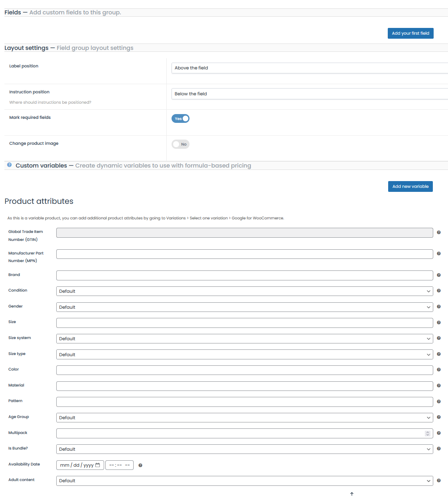Click the help icon for Adult content
The width and height of the screenshot is (448, 499).
pos(439,481)
